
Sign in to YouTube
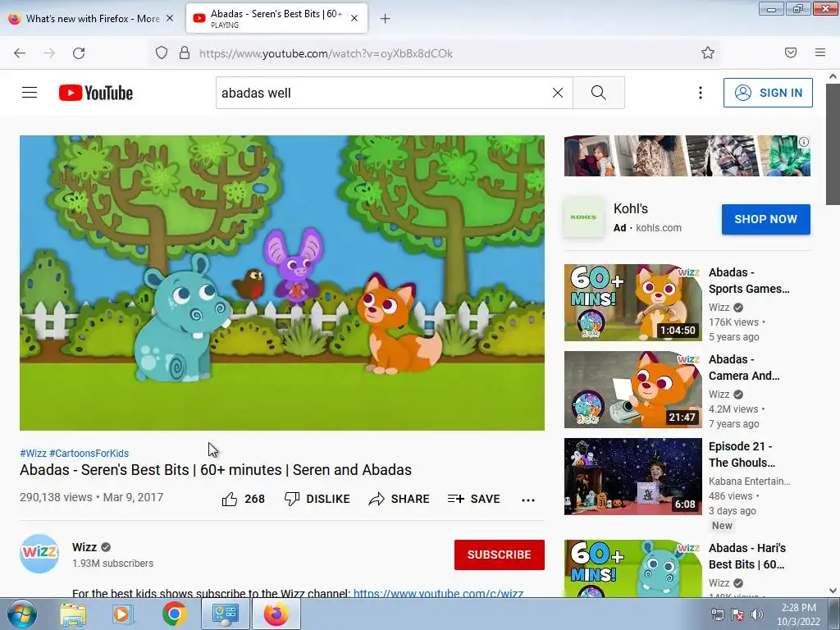pos(768,93)
